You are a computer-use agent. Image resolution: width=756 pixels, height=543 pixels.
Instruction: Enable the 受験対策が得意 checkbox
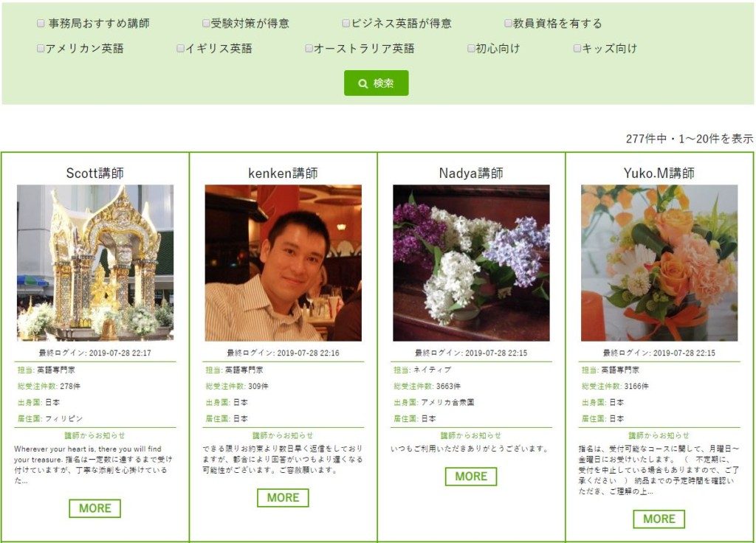tap(206, 23)
